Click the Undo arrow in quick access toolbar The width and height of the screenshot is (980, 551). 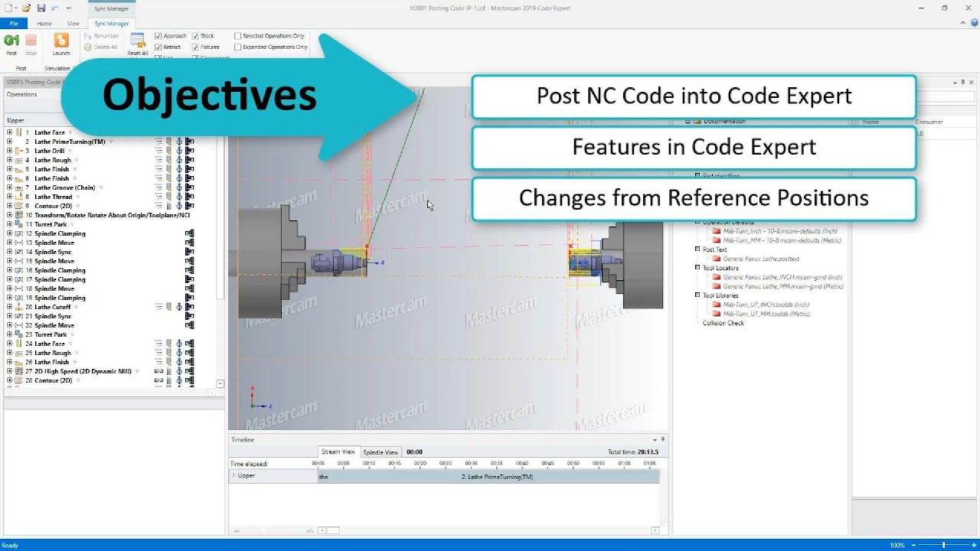click(54, 8)
